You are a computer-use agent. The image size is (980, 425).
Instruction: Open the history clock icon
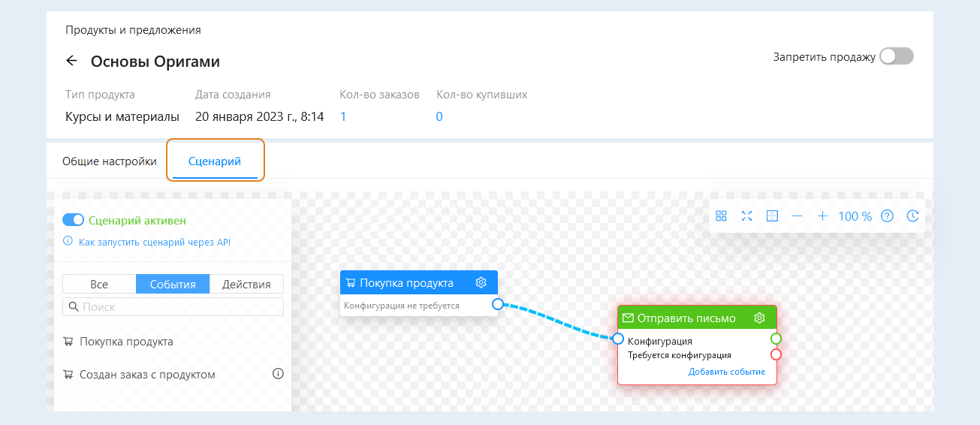coord(912,216)
